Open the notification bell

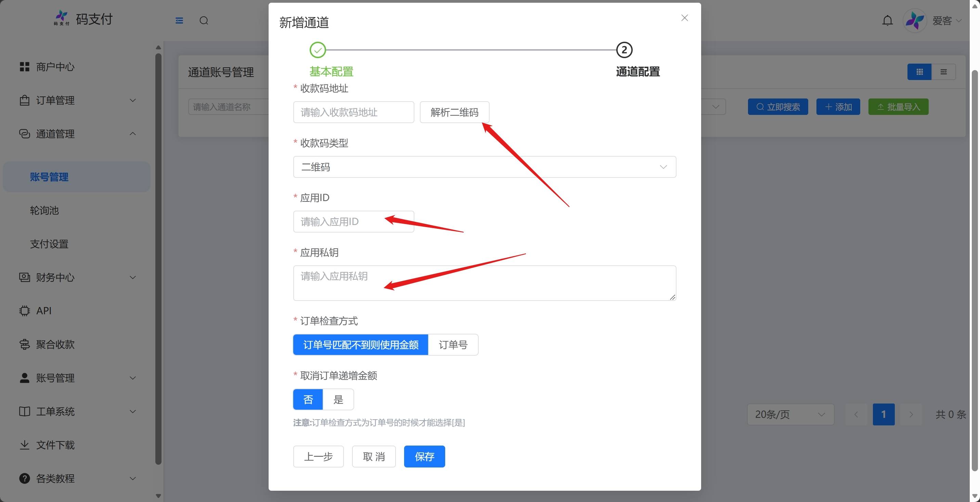tap(887, 21)
